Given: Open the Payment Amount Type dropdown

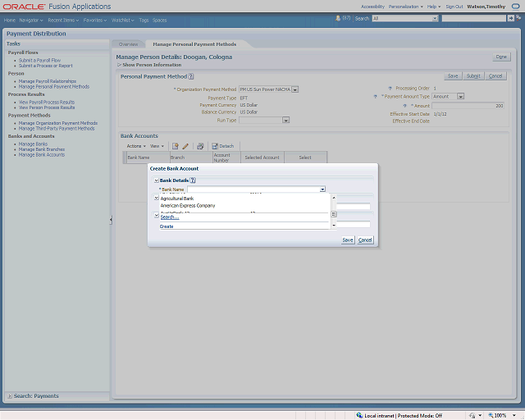Looking at the screenshot, I should [460, 97].
